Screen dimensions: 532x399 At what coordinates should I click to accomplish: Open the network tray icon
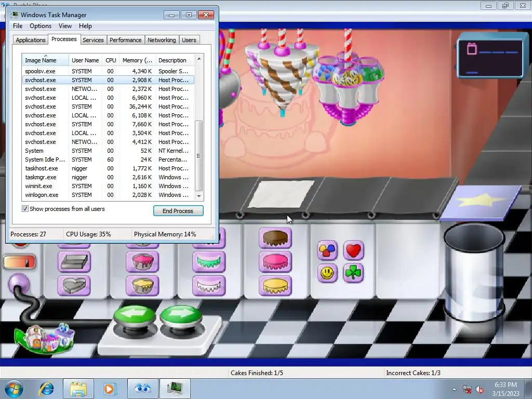tap(467, 390)
